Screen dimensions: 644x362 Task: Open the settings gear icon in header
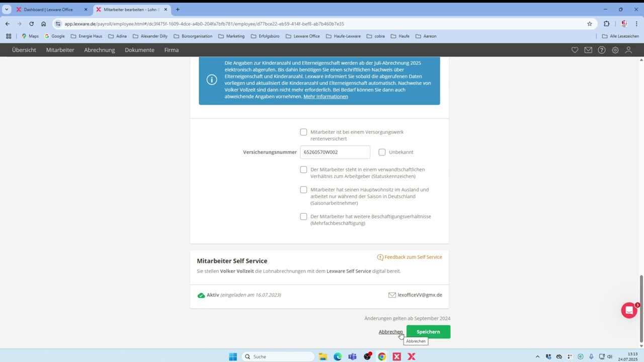click(615, 50)
